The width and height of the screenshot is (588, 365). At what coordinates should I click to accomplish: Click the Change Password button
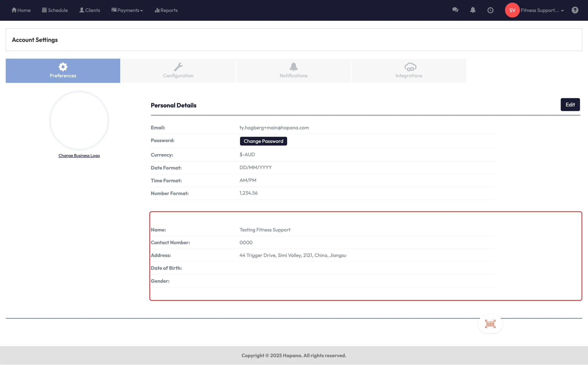(263, 141)
